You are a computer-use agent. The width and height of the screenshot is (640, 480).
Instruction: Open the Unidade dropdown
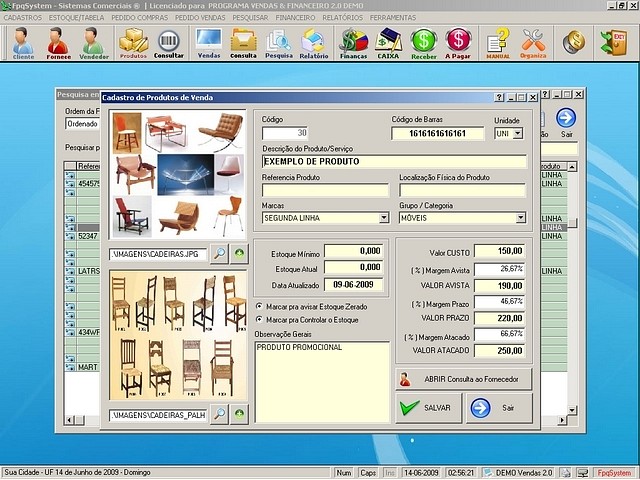click(517, 133)
